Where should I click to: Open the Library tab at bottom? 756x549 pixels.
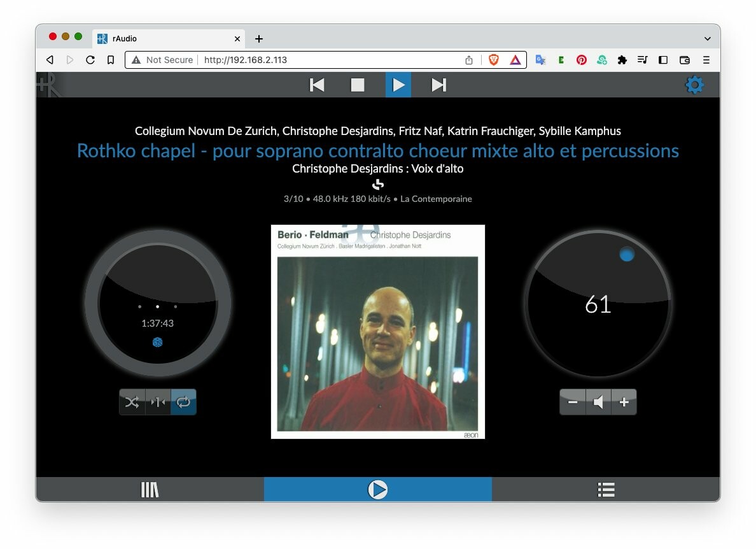pyautogui.click(x=150, y=490)
